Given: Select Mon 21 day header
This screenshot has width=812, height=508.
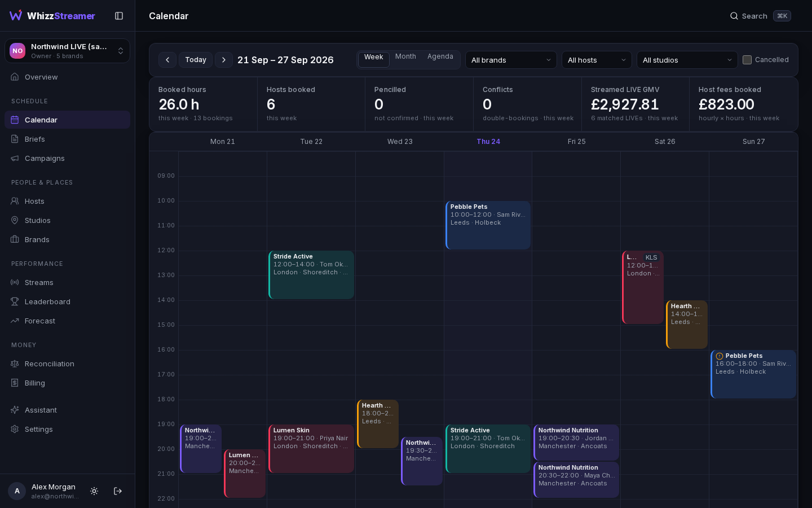Looking at the screenshot, I should click(223, 142).
